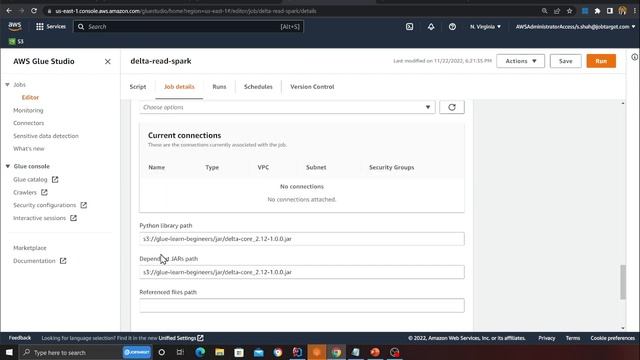Click the Security Groups column header

click(x=391, y=167)
